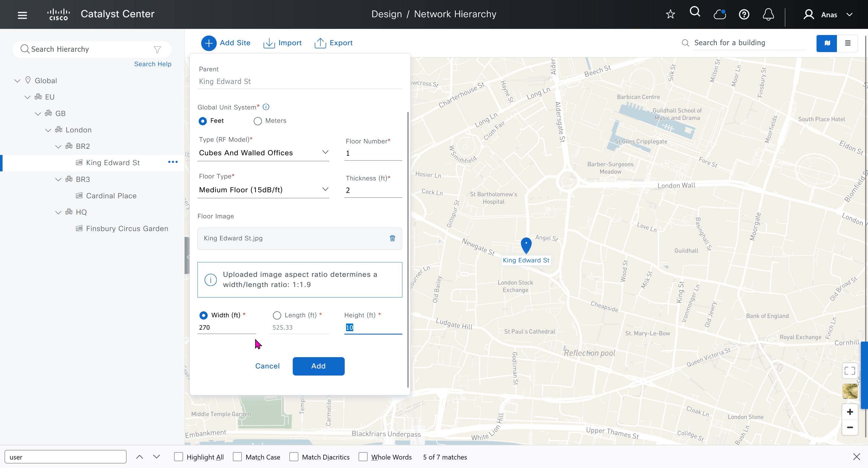Open the Type (RF Model) dropdown
Screen dimensions: 868x468
pos(263,153)
